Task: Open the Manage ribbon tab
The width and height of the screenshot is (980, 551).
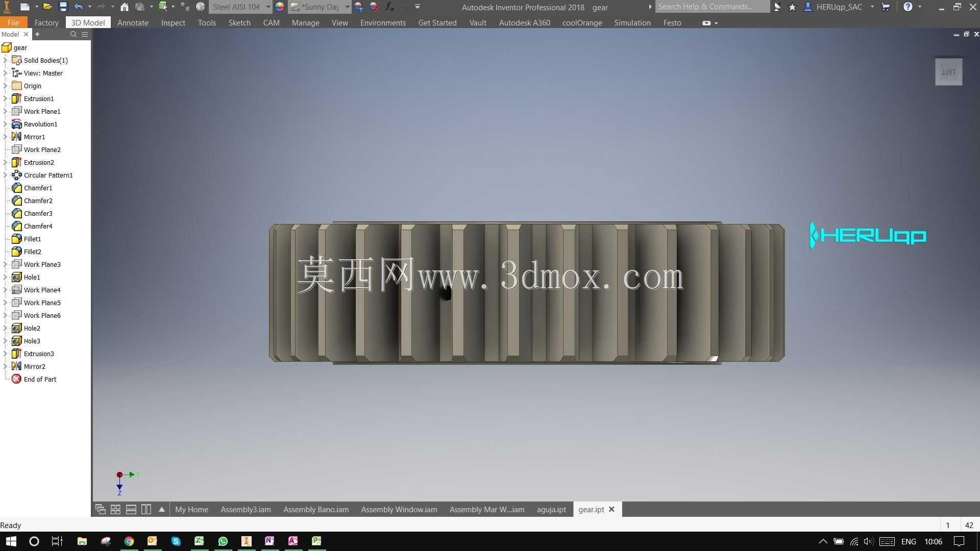Action: [305, 22]
